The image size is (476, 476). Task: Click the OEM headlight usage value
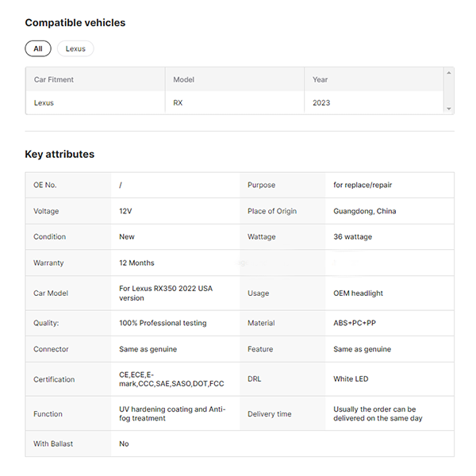tap(358, 293)
